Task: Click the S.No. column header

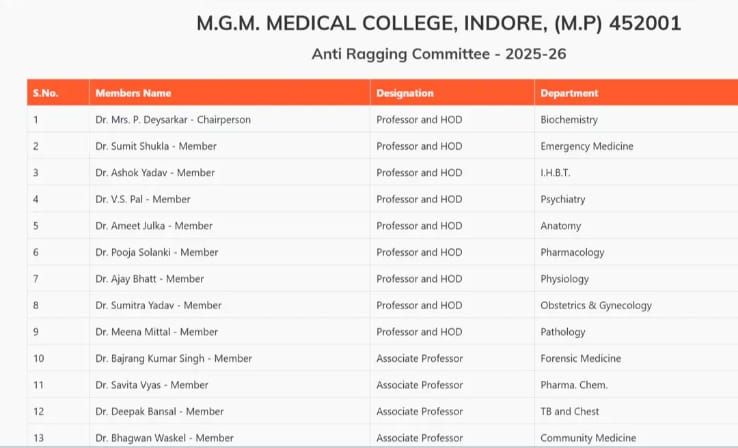Action: tap(46, 93)
